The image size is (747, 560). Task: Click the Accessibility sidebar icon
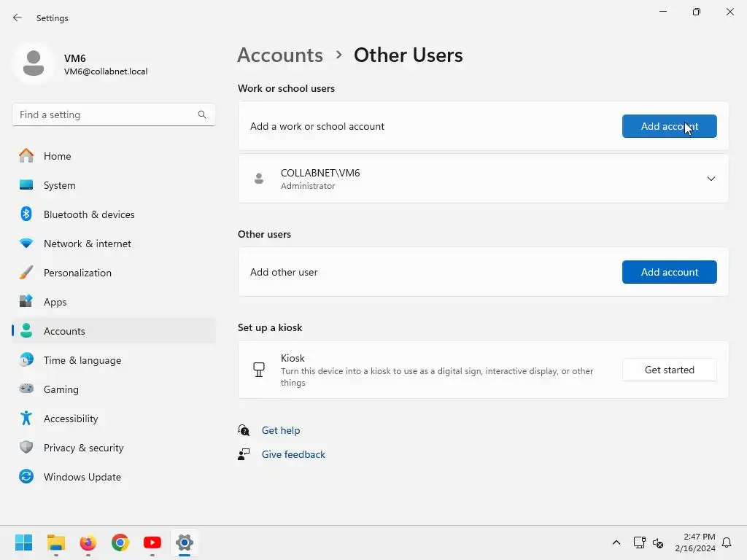(26, 419)
